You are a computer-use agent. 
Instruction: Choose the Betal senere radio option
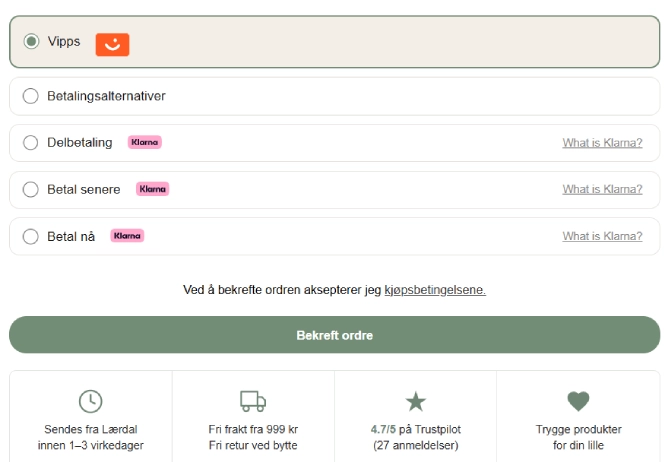pos(31,189)
